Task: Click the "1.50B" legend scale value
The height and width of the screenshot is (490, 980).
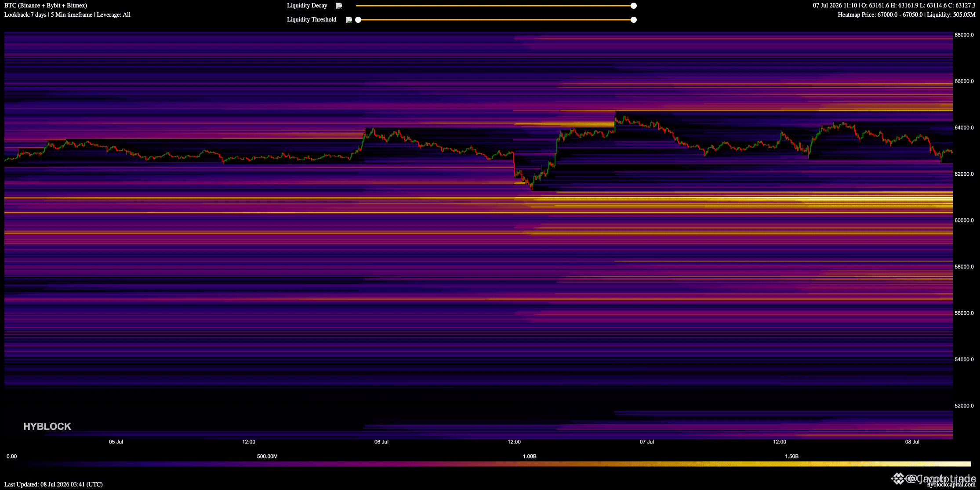Action: (x=791, y=457)
